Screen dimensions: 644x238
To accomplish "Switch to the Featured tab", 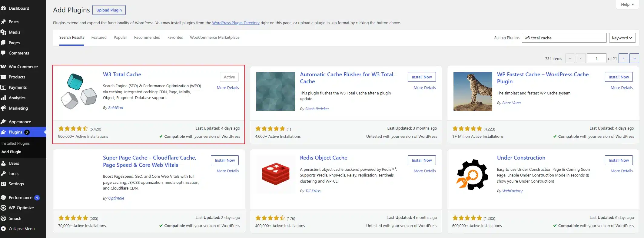I will pos(99,38).
